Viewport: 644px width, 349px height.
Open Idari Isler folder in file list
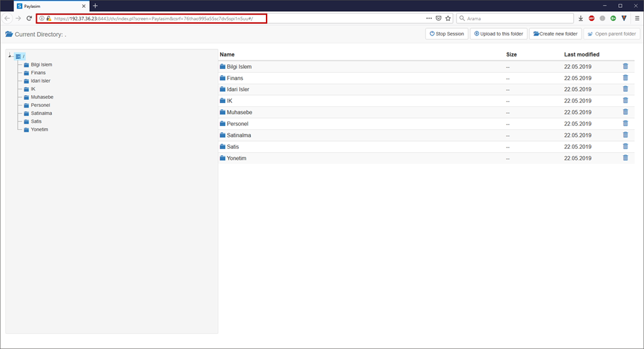pos(238,89)
